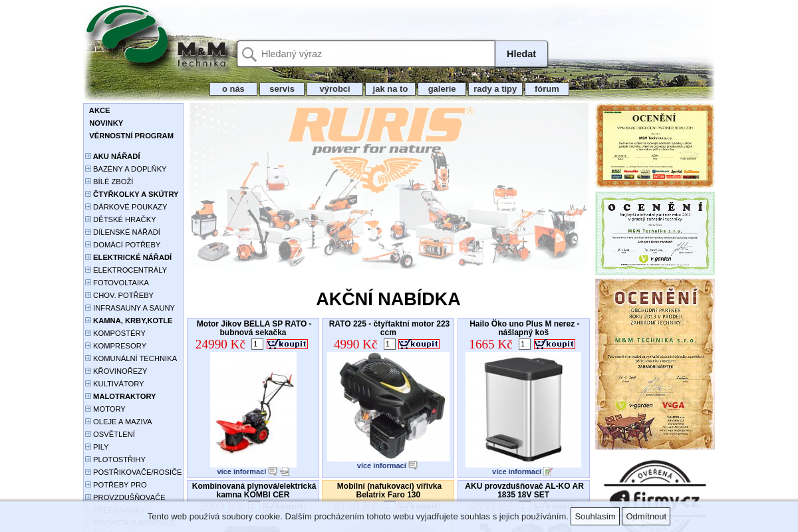Open the o nás menu item

233,89
